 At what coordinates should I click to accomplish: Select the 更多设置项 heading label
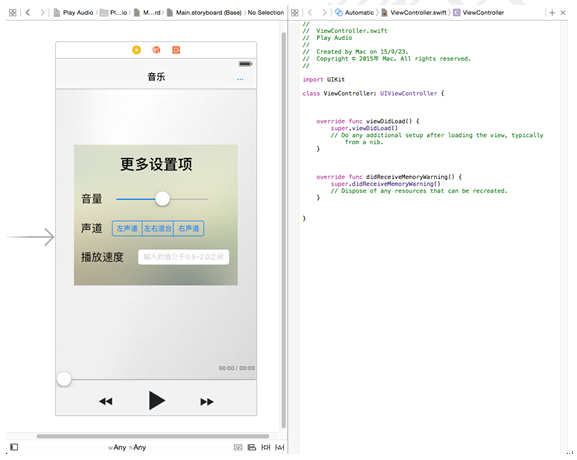[156, 164]
